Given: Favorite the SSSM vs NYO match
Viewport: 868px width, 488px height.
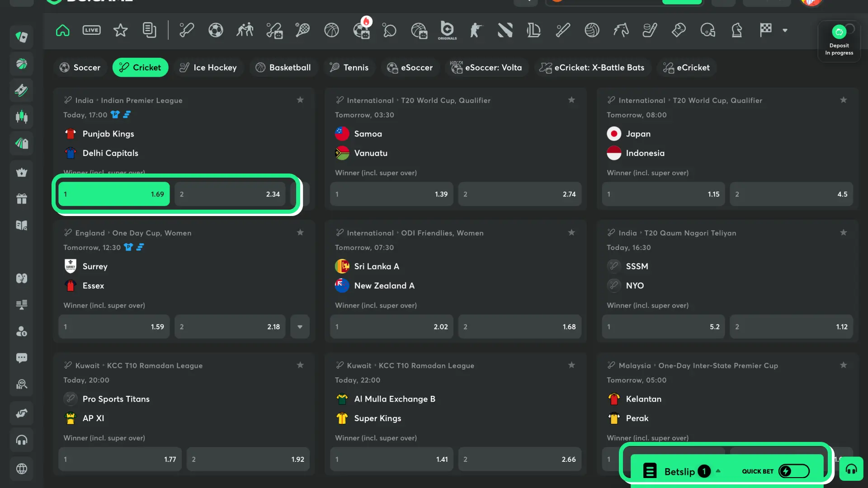Looking at the screenshot, I should (x=844, y=232).
